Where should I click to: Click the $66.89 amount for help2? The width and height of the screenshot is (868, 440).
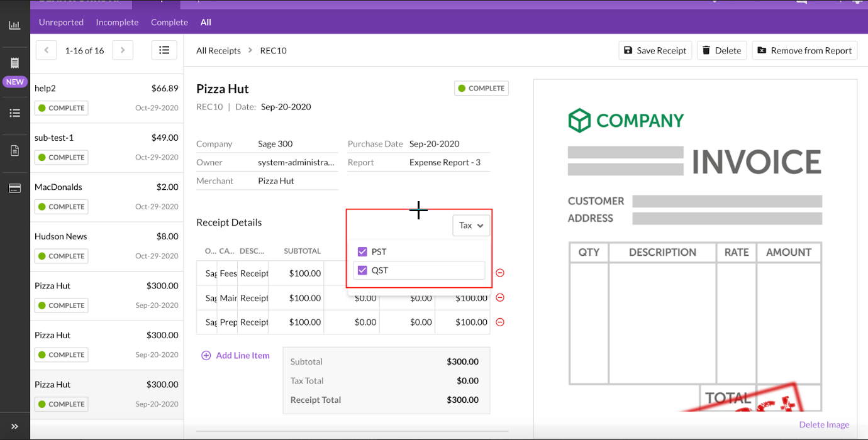tap(165, 88)
